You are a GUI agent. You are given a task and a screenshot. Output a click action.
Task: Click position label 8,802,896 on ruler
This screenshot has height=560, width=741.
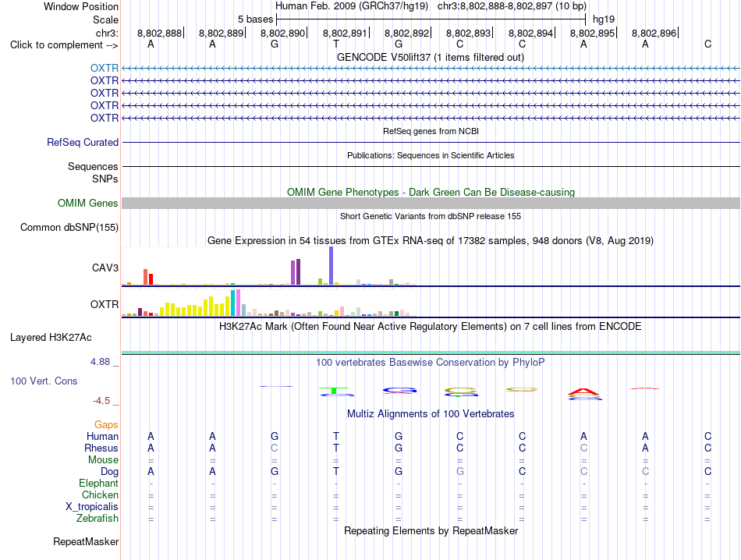(654, 33)
